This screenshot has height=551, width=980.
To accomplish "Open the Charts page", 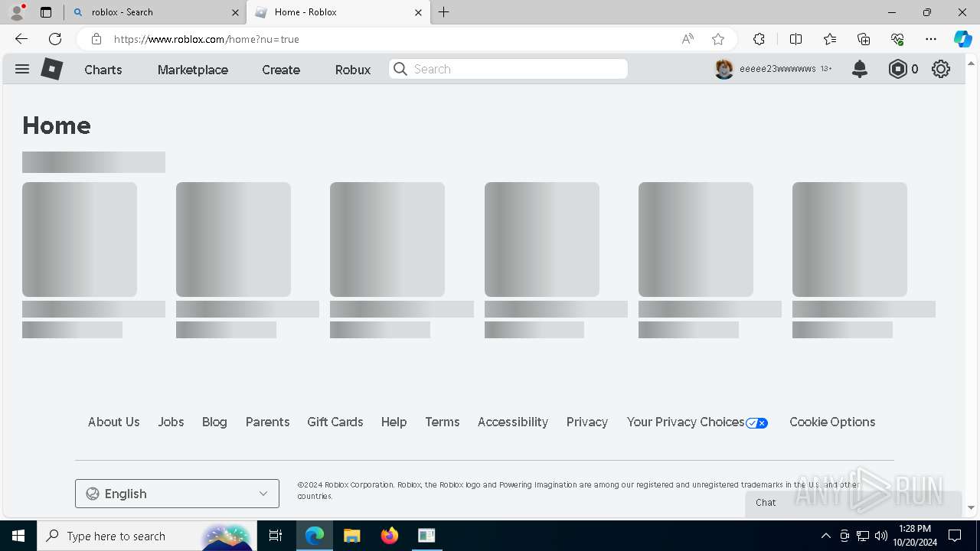I will (x=103, y=70).
